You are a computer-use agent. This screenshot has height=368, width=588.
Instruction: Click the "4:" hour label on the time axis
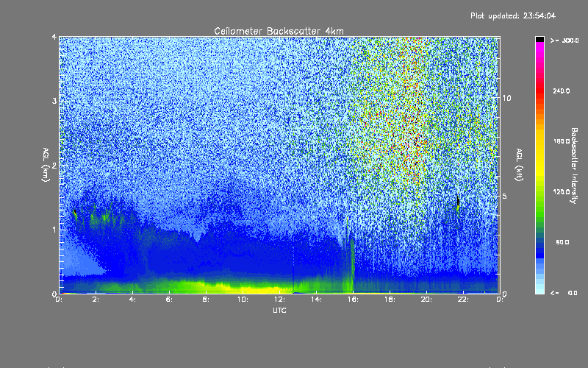pos(133,300)
